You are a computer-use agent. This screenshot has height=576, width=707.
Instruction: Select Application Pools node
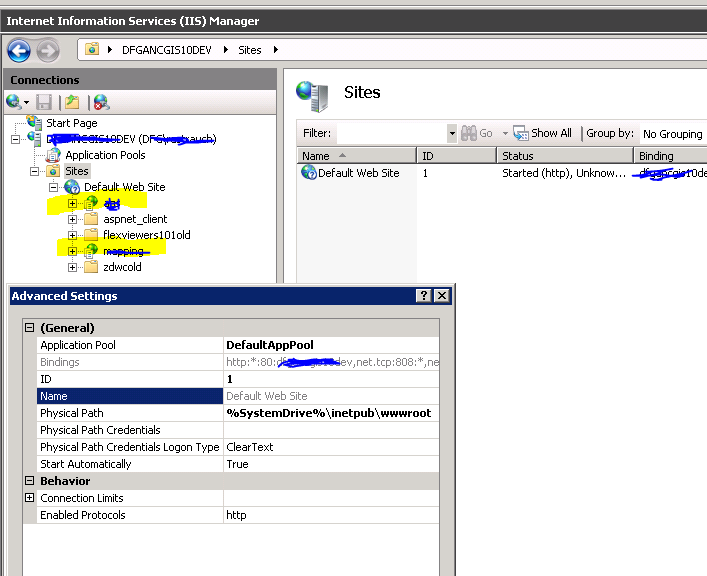pyautogui.click(x=105, y=155)
